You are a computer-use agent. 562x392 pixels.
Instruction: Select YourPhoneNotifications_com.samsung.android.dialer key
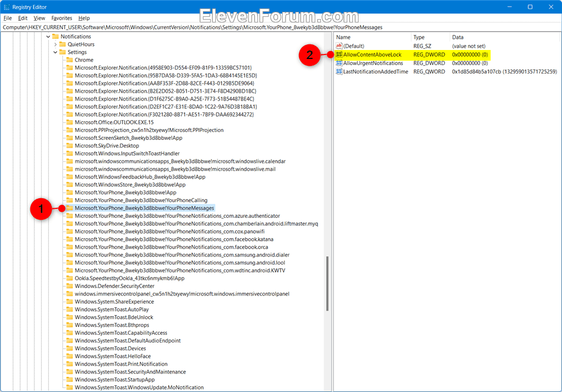tap(182, 255)
